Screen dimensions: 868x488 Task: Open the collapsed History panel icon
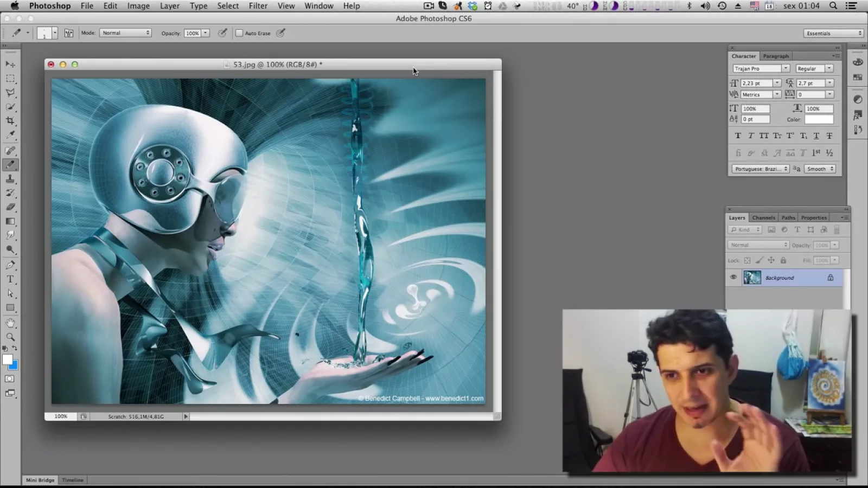(x=858, y=130)
